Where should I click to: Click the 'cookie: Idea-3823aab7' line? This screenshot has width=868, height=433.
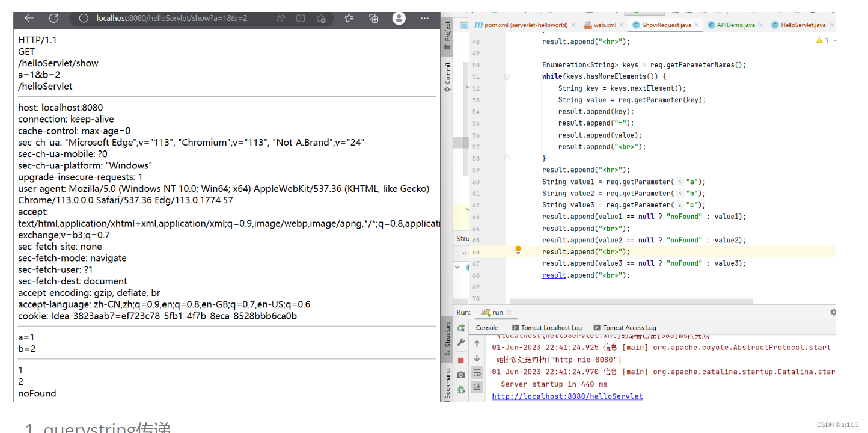click(157, 316)
